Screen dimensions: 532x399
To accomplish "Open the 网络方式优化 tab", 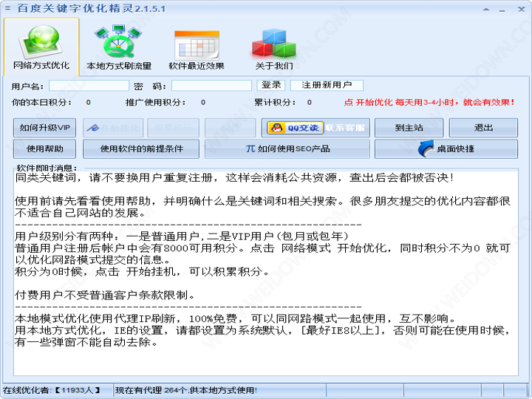I will [x=41, y=47].
